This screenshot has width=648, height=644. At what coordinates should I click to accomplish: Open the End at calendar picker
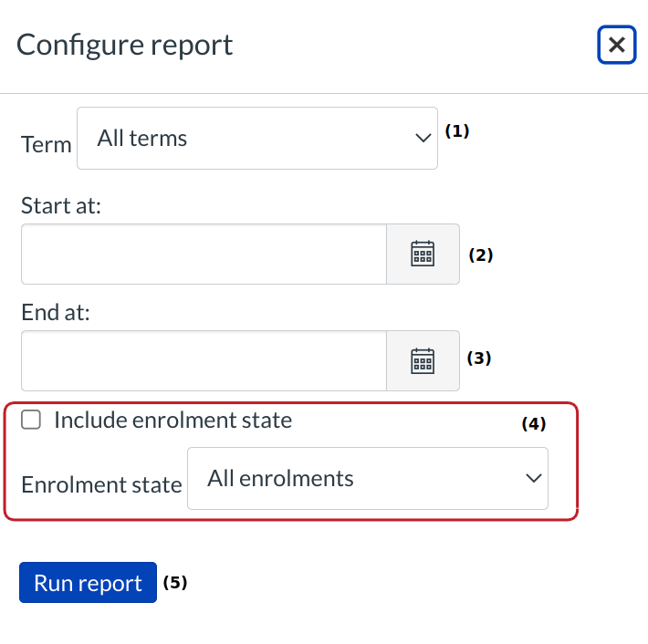pos(423,360)
